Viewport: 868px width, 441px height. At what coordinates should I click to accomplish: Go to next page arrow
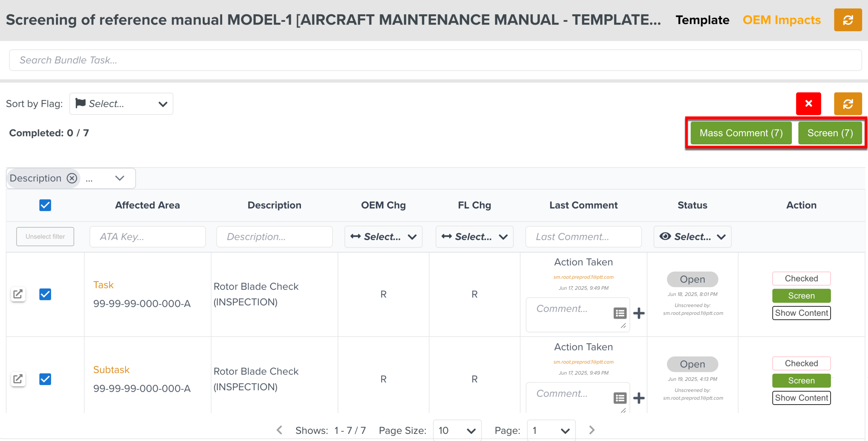click(592, 430)
